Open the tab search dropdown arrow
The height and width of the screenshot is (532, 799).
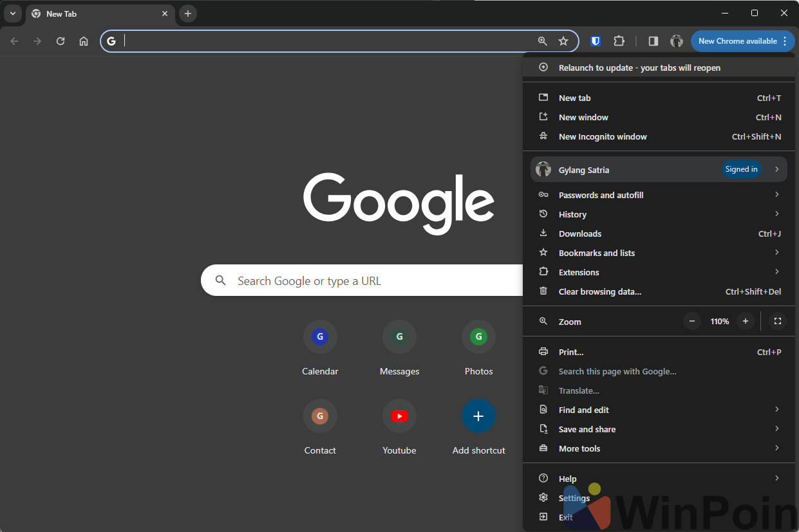click(12, 14)
